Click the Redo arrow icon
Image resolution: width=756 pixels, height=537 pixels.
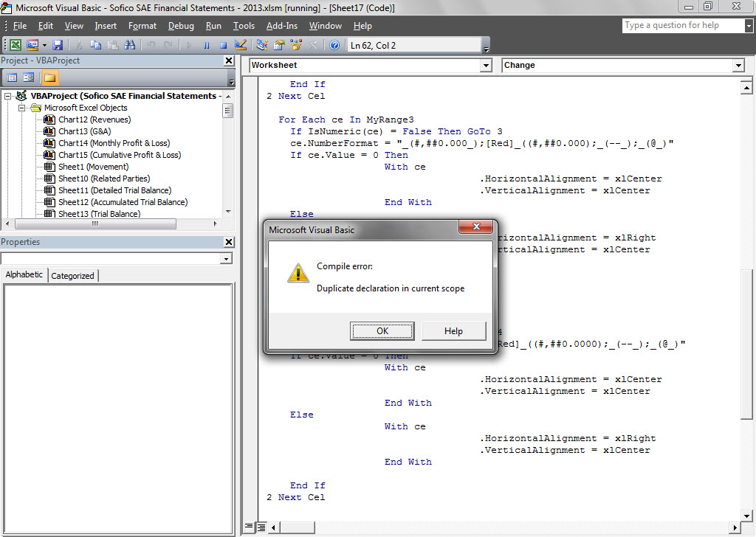click(168, 45)
